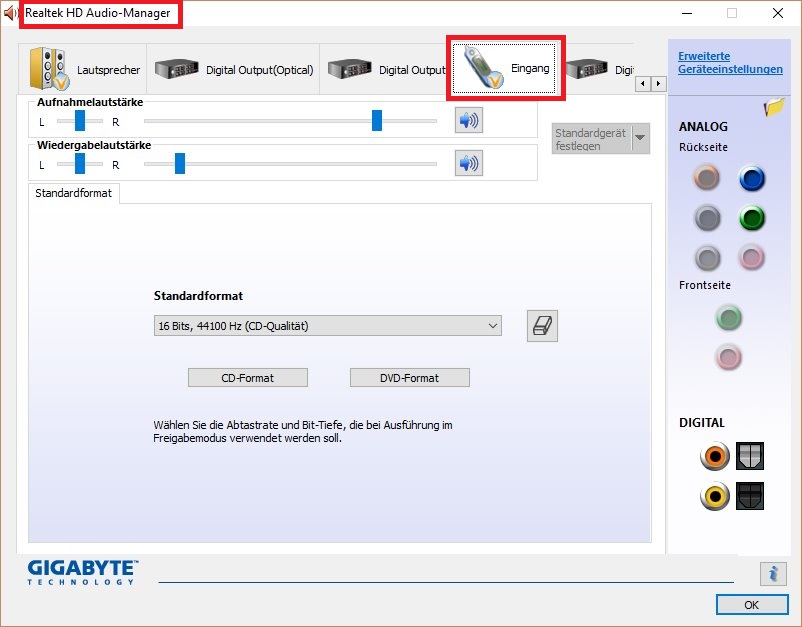Screen dimensions: 802x627
Task: Open the Standardformat bit-depth dropdown
Action: tap(327, 326)
